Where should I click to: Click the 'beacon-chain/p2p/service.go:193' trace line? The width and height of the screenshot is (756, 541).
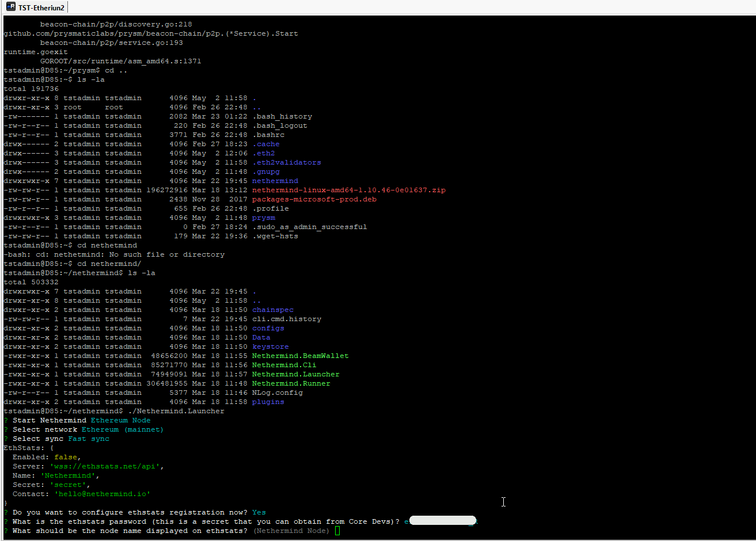tap(112, 43)
